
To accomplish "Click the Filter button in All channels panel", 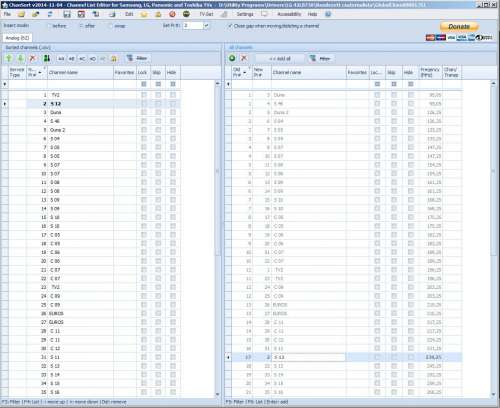I will (x=320, y=59).
